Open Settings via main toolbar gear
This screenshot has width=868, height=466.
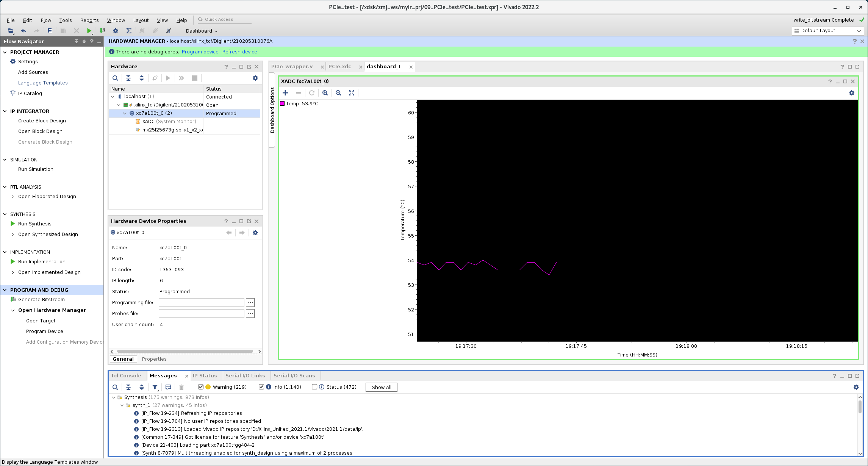coord(116,31)
